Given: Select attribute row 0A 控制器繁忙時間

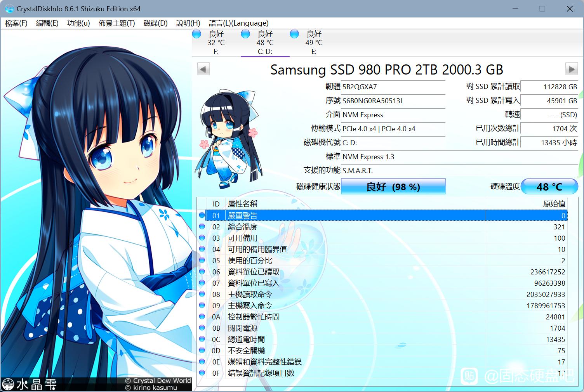Looking at the screenshot, I should point(382,317).
